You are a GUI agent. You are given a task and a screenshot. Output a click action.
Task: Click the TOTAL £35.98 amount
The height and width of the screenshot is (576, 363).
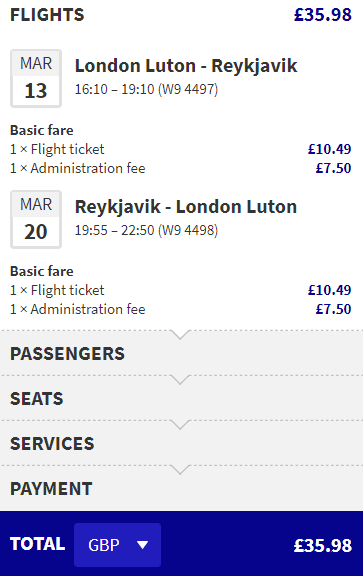pyautogui.click(x=323, y=545)
